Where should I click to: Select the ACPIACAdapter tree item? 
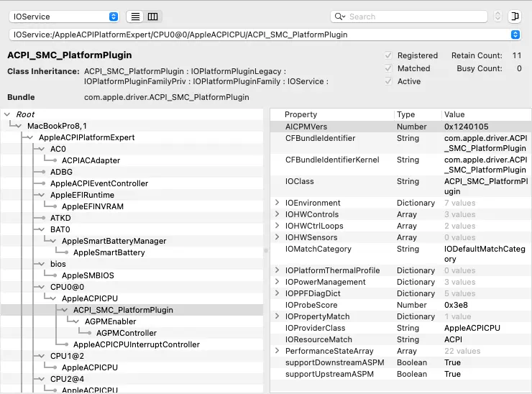91,160
